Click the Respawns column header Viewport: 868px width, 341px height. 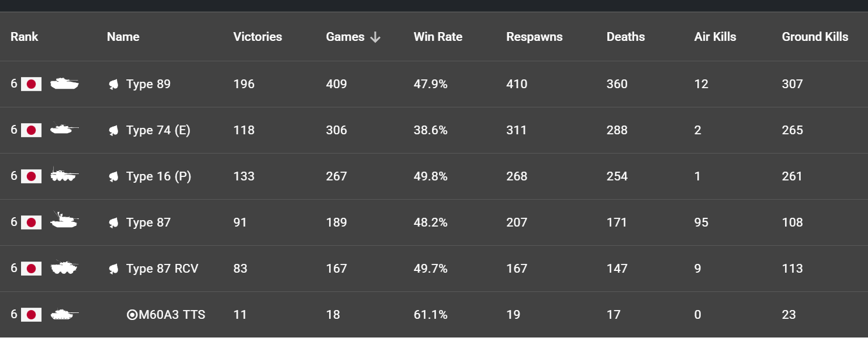coord(534,37)
